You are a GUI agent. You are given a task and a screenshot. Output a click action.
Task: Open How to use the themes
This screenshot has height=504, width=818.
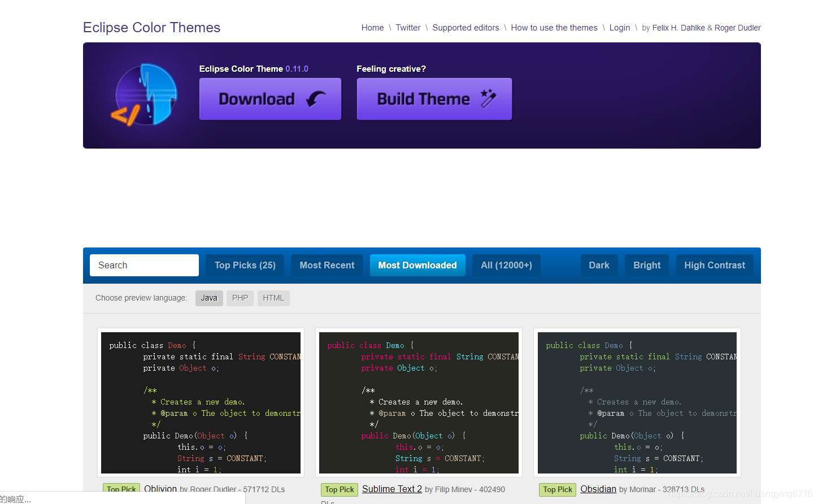coord(554,28)
